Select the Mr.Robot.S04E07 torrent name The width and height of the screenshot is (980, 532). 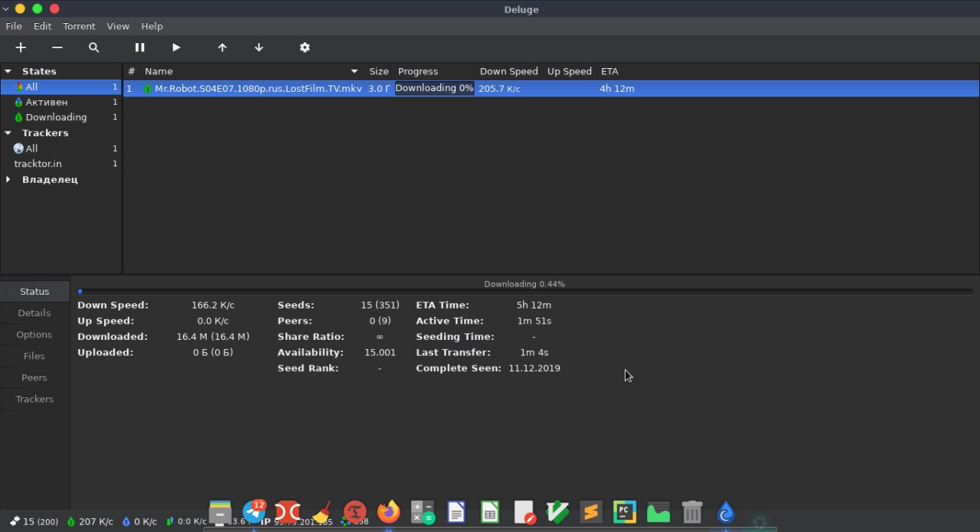pos(258,89)
